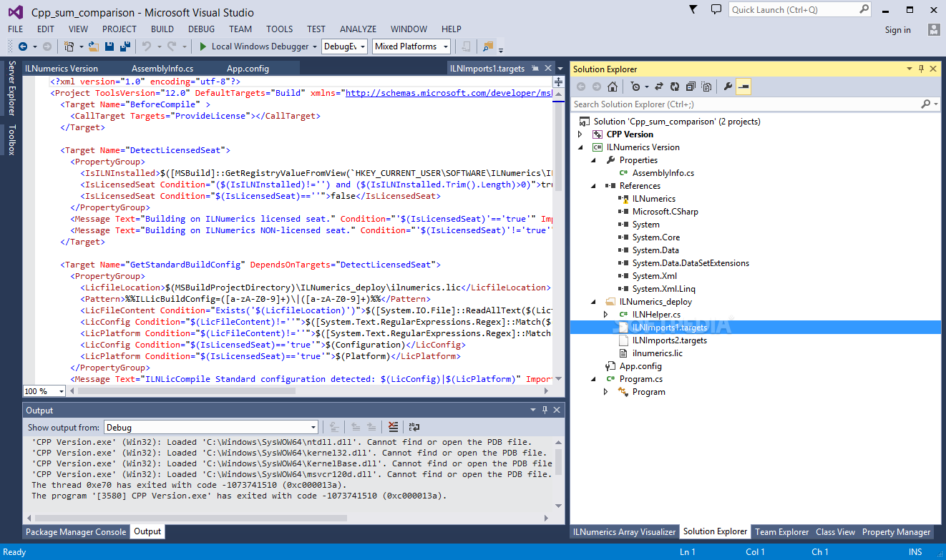
Task: Click Sync with Active Document icon
Action: 659,87
